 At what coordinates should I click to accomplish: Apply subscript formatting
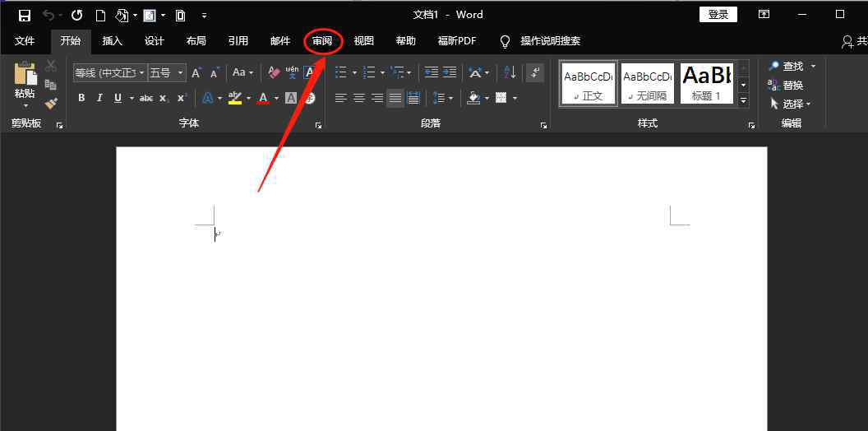coord(164,98)
